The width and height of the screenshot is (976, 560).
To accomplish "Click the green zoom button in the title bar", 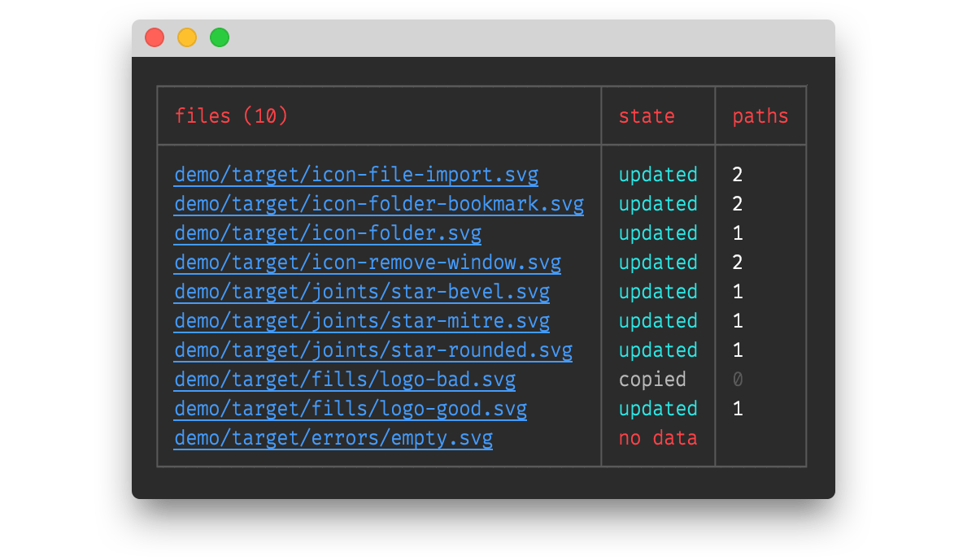I will tap(218, 37).
